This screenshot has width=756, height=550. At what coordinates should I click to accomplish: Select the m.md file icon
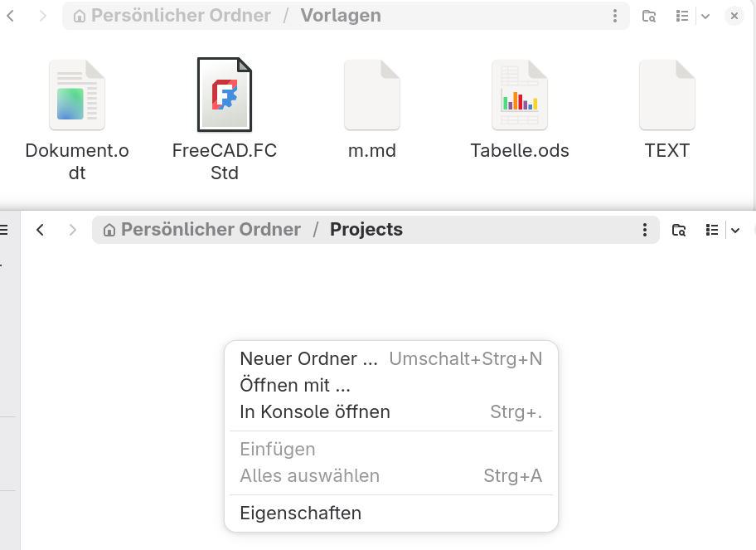coord(372,95)
